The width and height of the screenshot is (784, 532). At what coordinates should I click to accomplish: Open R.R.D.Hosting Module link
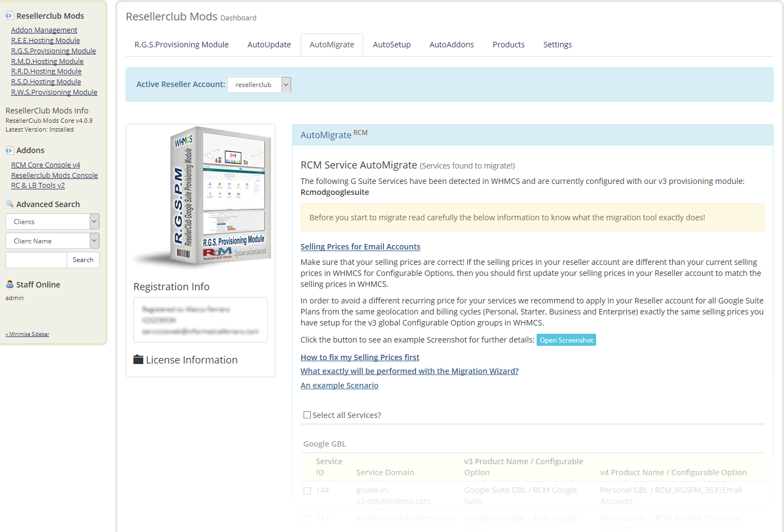pyautogui.click(x=46, y=72)
